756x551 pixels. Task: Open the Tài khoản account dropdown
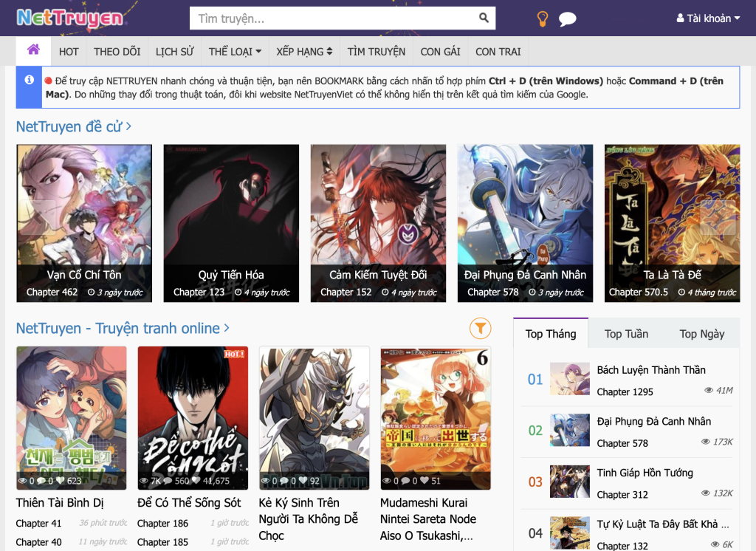coord(707,18)
